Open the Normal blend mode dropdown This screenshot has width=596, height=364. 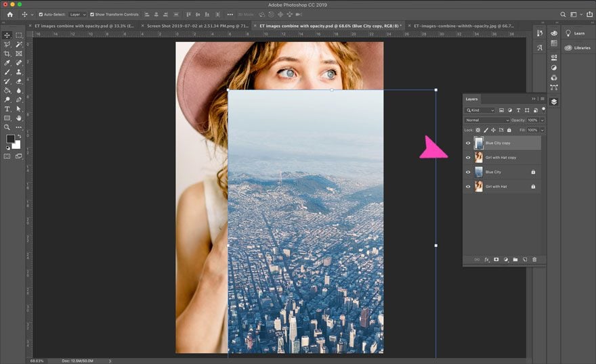tap(486, 120)
